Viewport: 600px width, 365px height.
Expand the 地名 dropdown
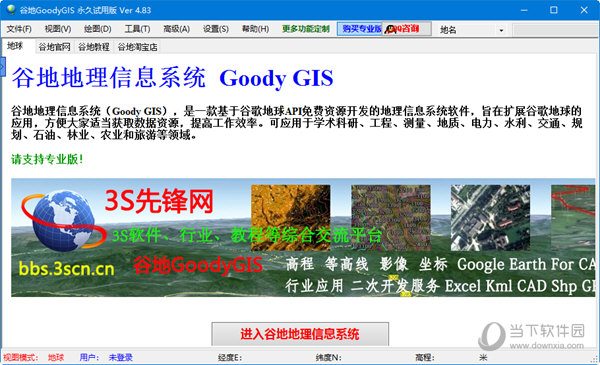pos(501,30)
